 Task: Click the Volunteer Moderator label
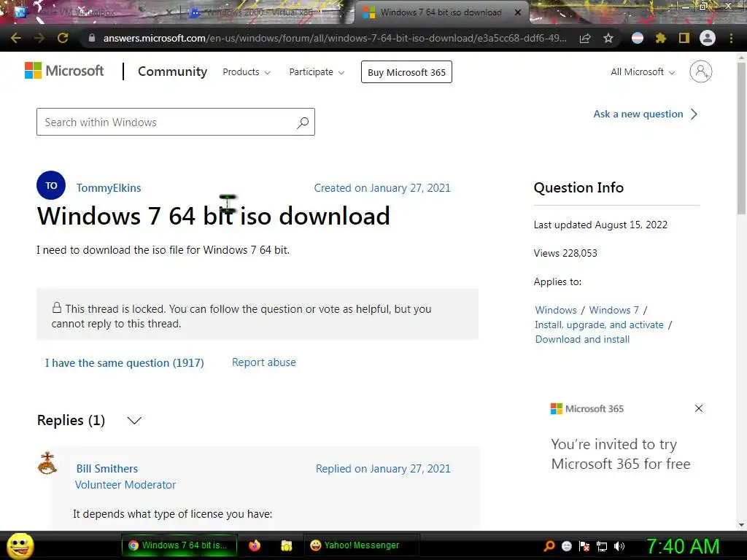125,485
